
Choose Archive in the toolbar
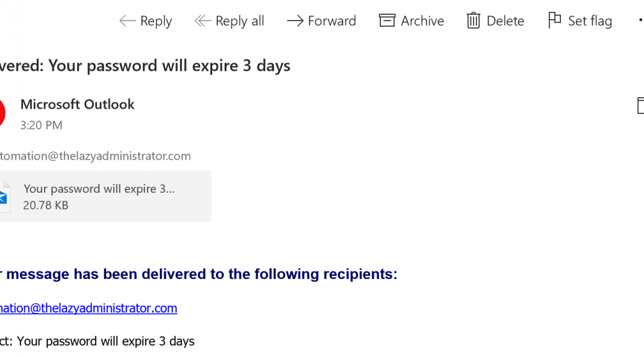pyautogui.click(x=423, y=21)
